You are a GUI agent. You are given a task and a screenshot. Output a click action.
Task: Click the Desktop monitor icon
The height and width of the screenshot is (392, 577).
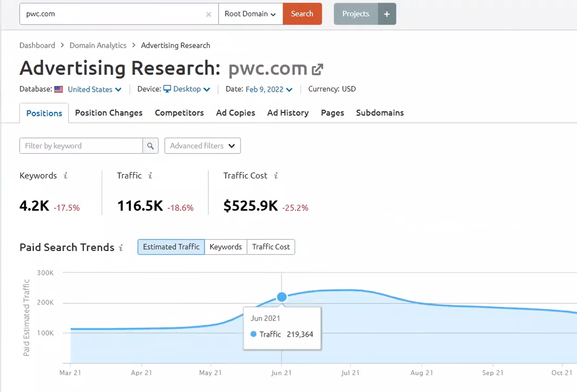(167, 89)
